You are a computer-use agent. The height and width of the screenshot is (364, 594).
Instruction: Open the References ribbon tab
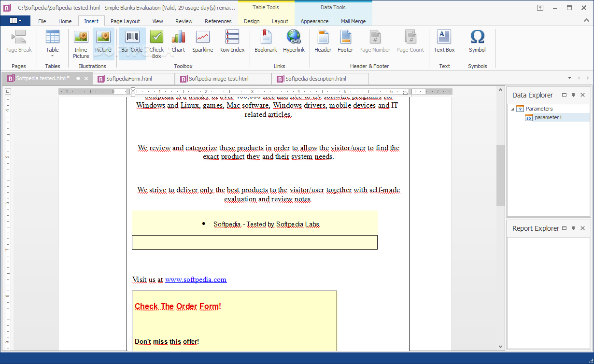click(218, 21)
